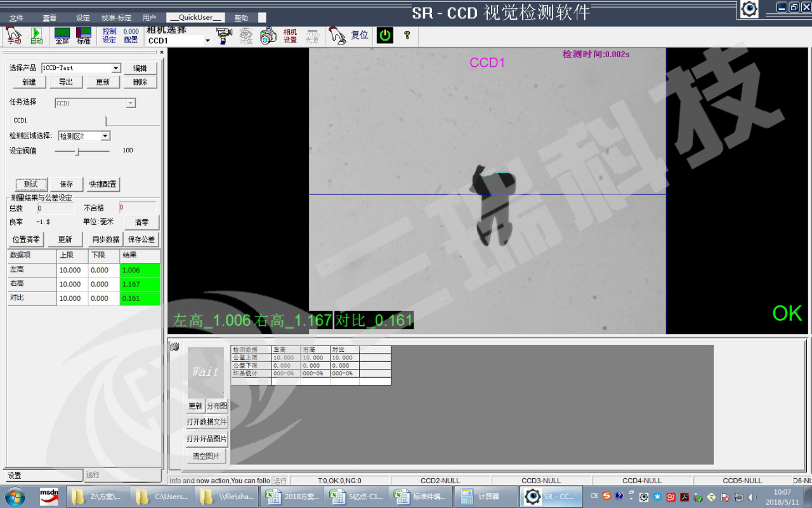Expand the product selection 1CCD-Test dropdown
This screenshot has height=508, width=812.
pyautogui.click(x=116, y=68)
